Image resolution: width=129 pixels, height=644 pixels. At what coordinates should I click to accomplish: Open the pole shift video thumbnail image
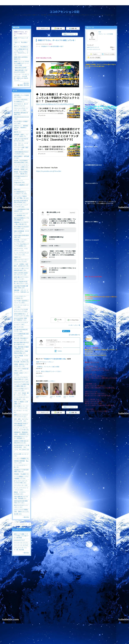[x=57, y=74]
